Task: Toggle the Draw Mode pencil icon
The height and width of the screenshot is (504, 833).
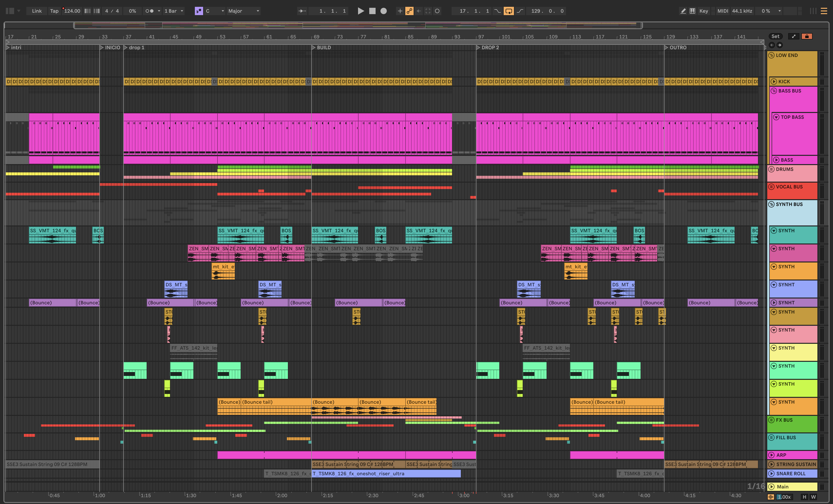Action: coord(683,11)
